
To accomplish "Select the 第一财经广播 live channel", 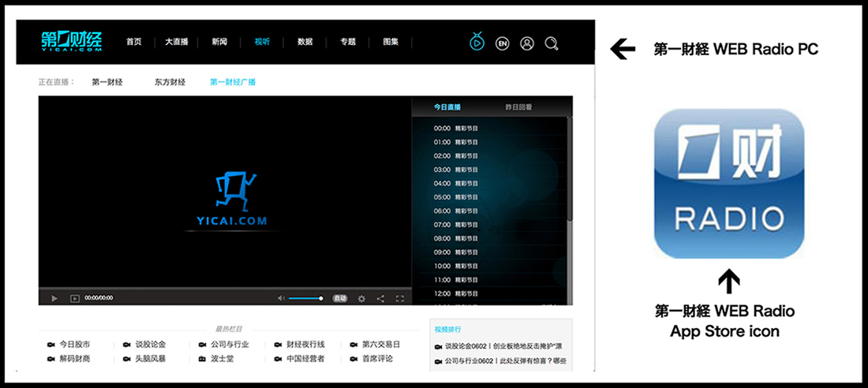I will coord(233,83).
